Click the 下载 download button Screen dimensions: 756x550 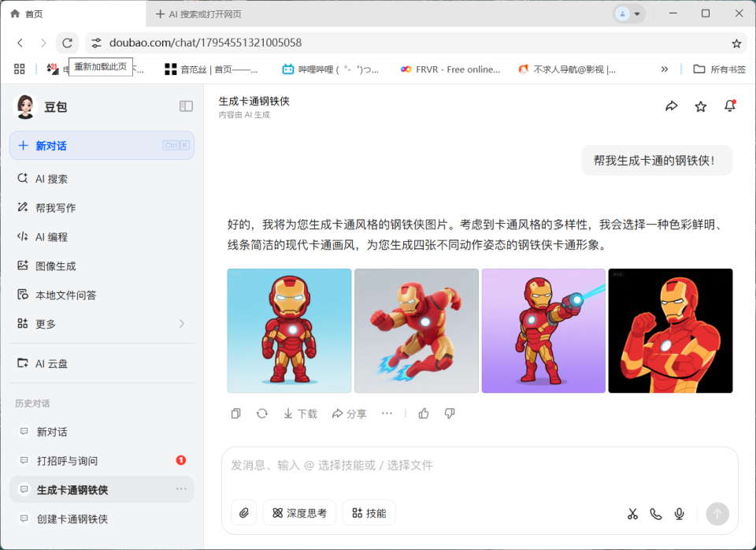300,414
